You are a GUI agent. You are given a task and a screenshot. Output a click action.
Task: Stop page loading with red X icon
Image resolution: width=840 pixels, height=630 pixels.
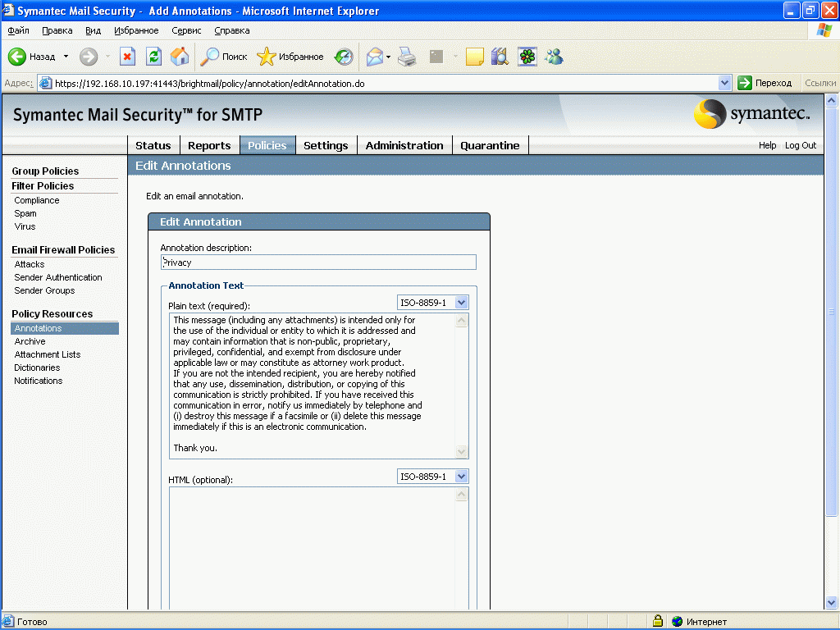(127, 57)
